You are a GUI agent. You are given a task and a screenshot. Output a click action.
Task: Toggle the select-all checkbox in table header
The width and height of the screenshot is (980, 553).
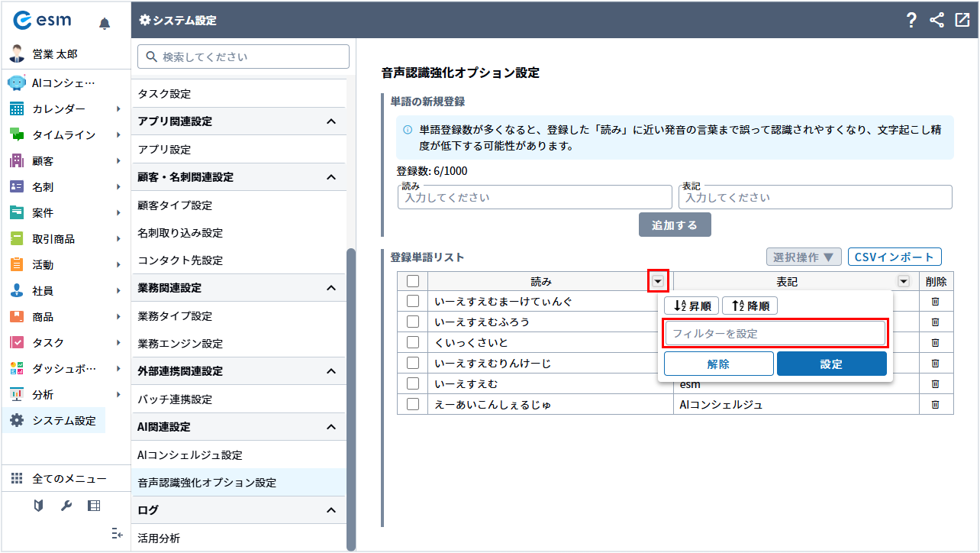[x=413, y=281]
